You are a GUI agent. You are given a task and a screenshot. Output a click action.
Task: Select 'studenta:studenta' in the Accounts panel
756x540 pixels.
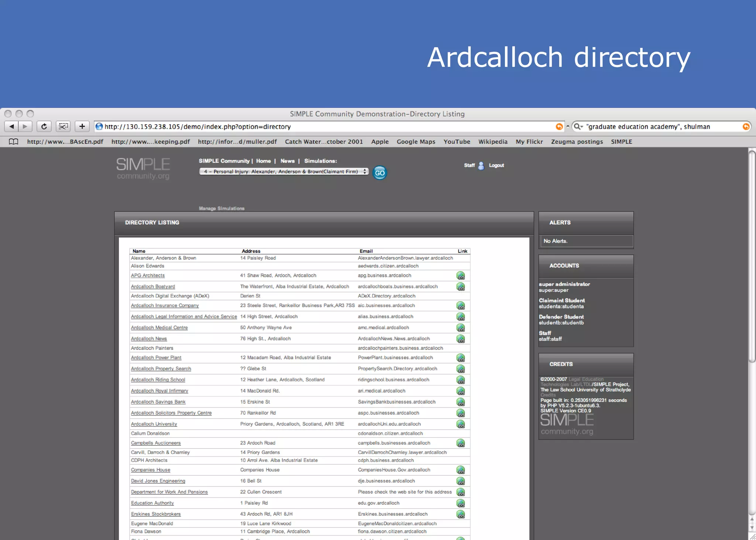[561, 306]
